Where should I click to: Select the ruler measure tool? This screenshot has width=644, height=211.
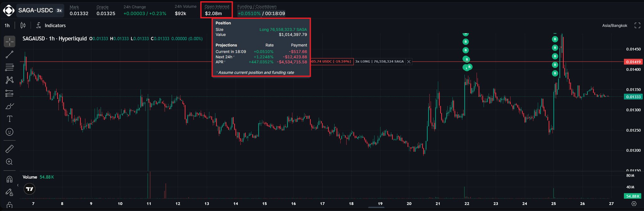click(9, 149)
